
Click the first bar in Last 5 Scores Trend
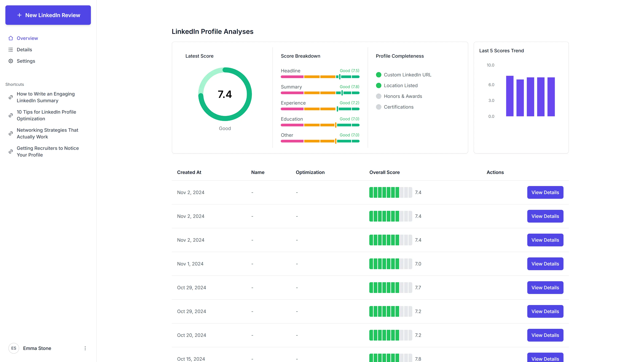510,96
